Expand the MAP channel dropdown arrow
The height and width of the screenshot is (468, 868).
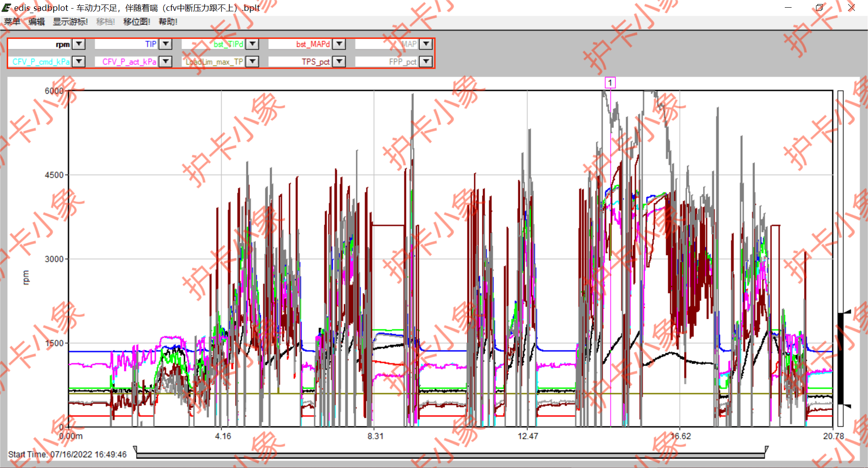coord(426,44)
